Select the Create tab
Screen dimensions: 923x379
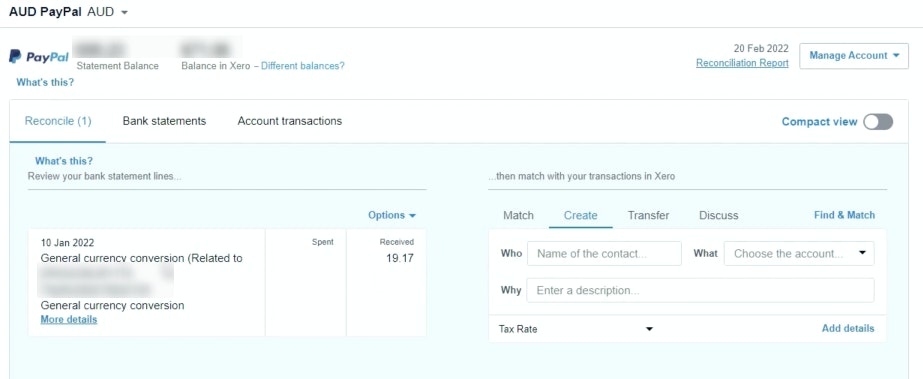pos(580,215)
